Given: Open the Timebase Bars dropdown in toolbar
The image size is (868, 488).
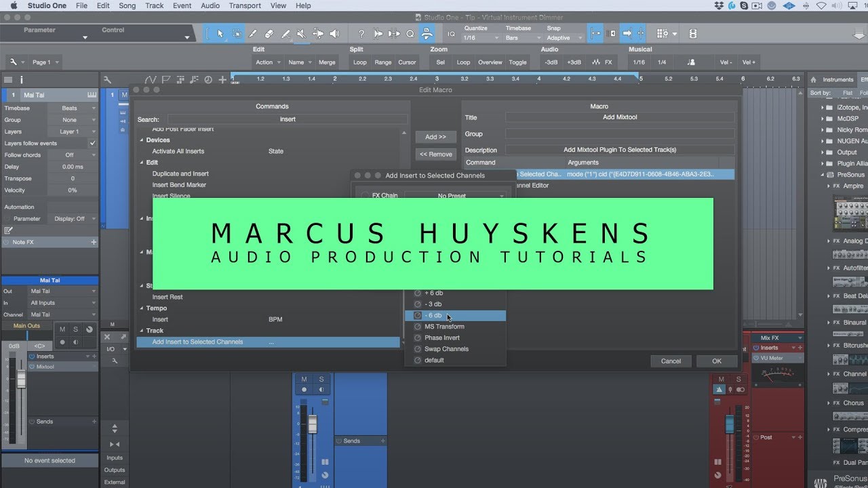Looking at the screenshot, I should point(522,38).
